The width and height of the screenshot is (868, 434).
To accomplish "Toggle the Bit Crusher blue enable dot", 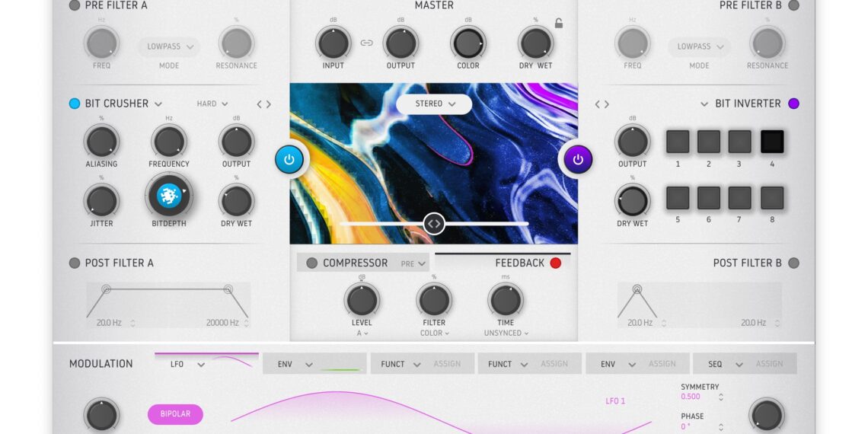I will (75, 104).
